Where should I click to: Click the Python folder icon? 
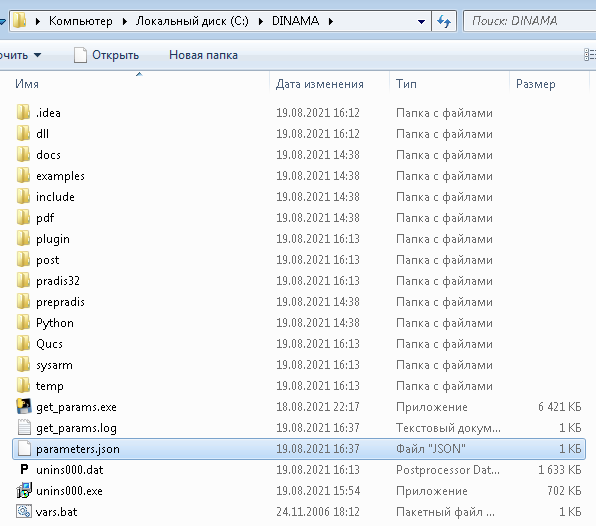pos(23,322)
